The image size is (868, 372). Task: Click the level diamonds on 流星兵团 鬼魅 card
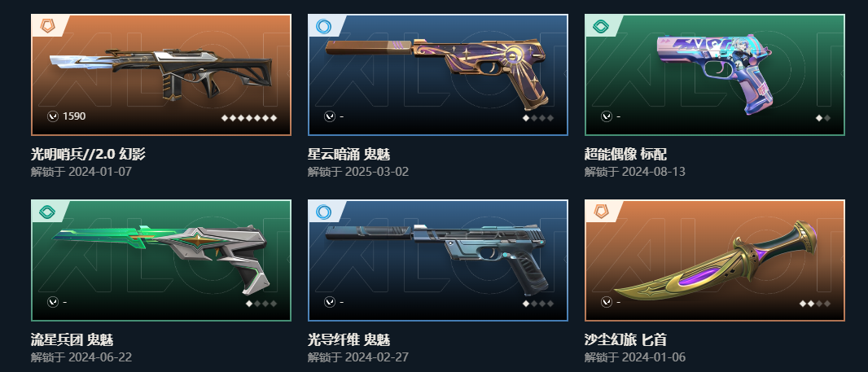[x=261, y=304]
